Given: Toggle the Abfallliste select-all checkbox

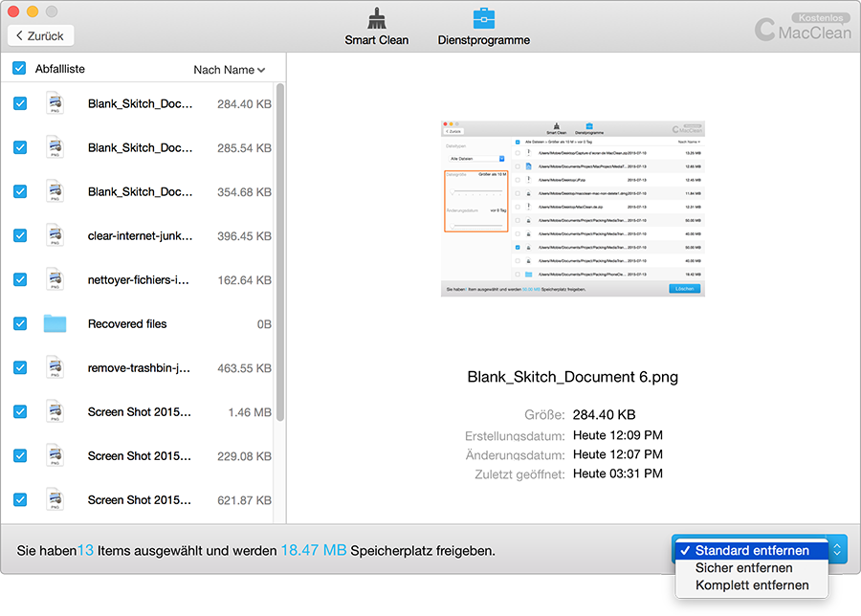Looking at the screenshot, I should tap(19, 68).
